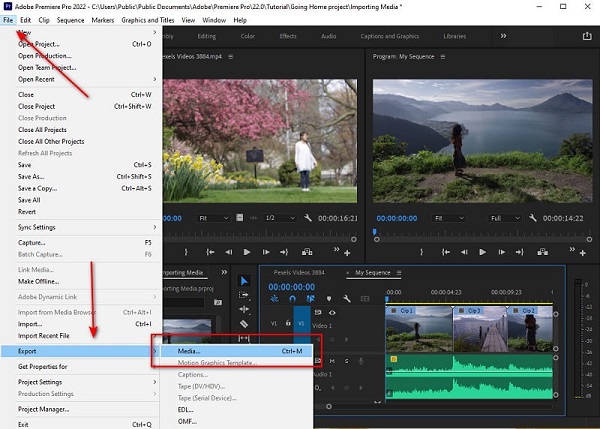Select the Slip tool
This screenshot has width=600, height=429.
coord(244,338)
